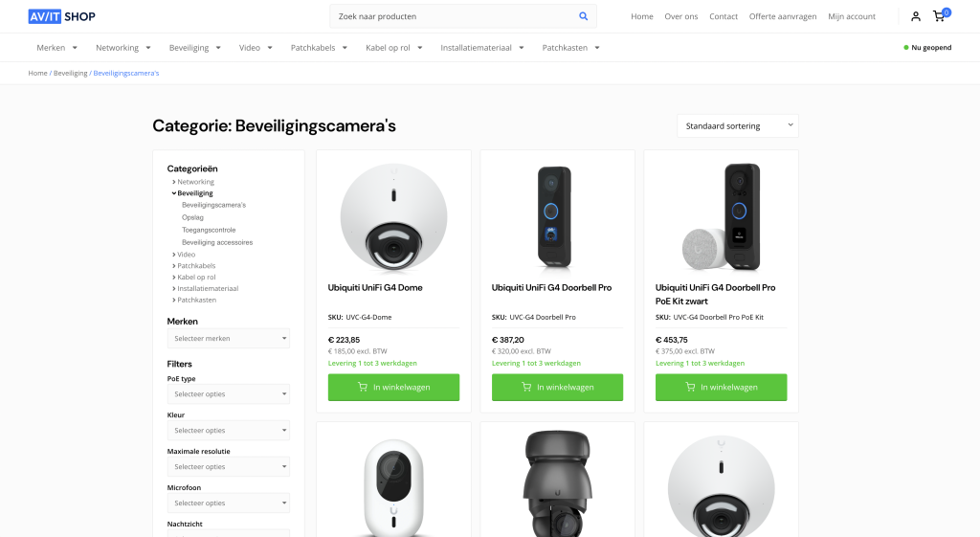980x537 pixels.
Task: Open the Merken menu in navigation bar
Action: point(56,48)
